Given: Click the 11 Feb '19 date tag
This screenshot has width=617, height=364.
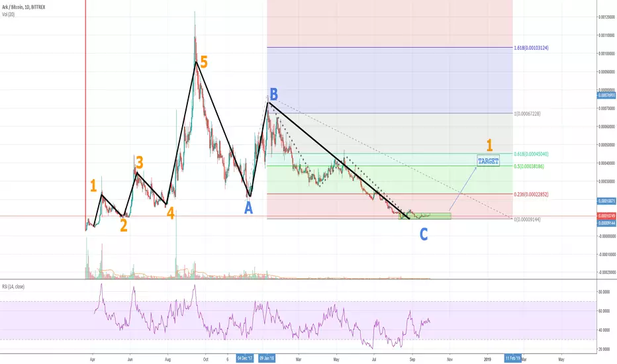Looking at the screenshot, I should [x=512, y=359].
